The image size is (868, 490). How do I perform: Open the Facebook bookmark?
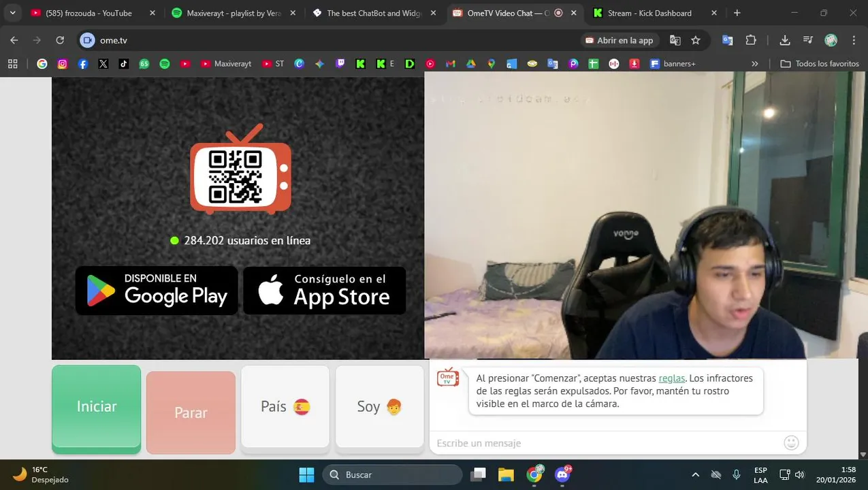[x=83, y=63]
